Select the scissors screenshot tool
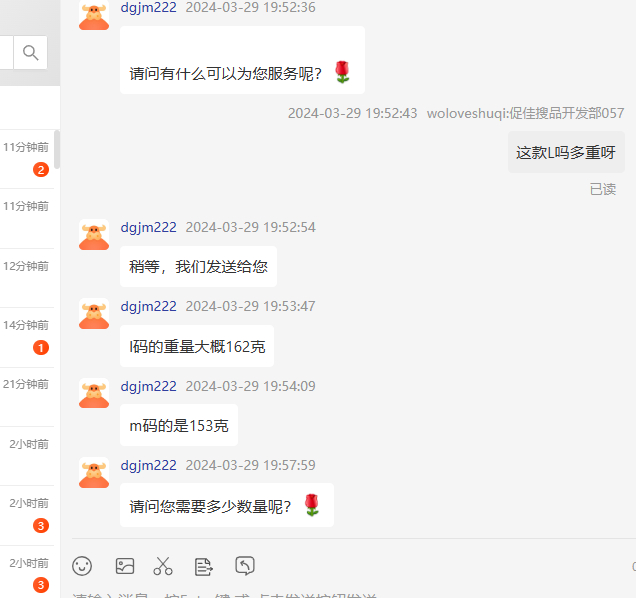 pyautogui.click(x=163, y=566)
